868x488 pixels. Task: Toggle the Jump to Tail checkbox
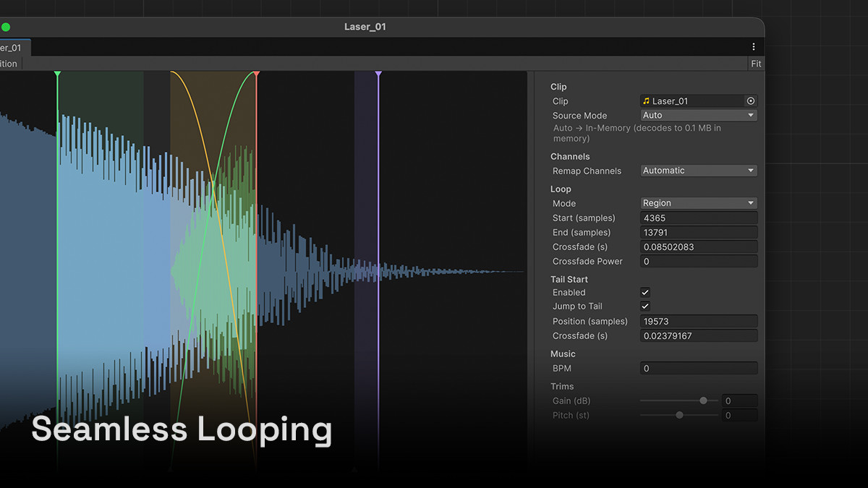[645, 307]
